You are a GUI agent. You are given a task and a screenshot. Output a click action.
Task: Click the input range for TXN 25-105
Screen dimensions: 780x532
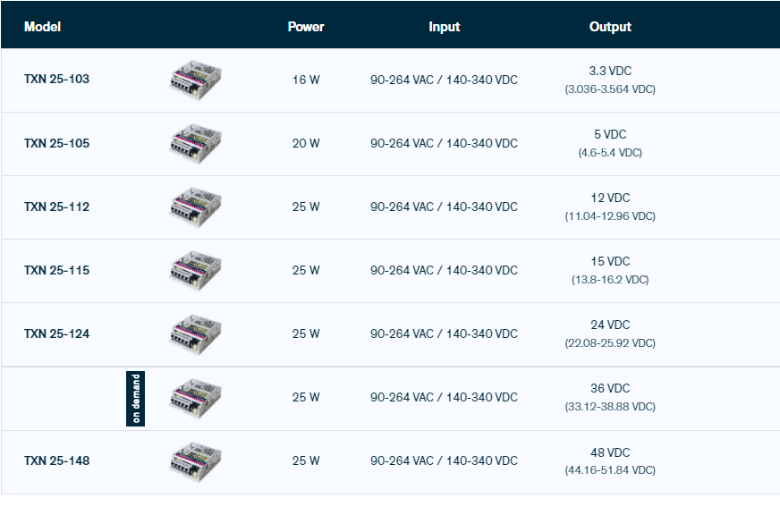click(445, 143)
